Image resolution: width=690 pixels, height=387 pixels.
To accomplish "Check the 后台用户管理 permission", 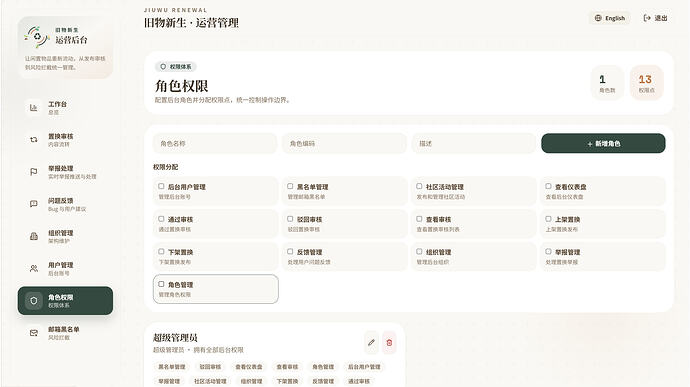I will pos(161,186).
